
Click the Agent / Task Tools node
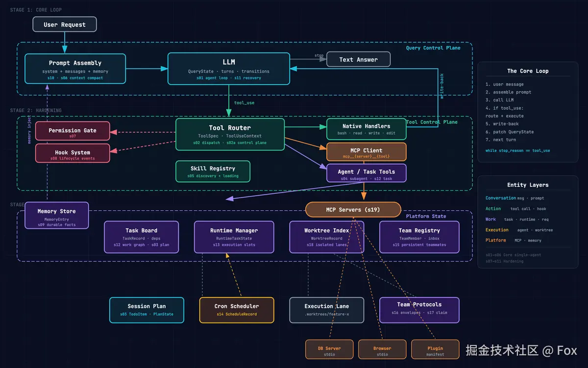point(366,173)
